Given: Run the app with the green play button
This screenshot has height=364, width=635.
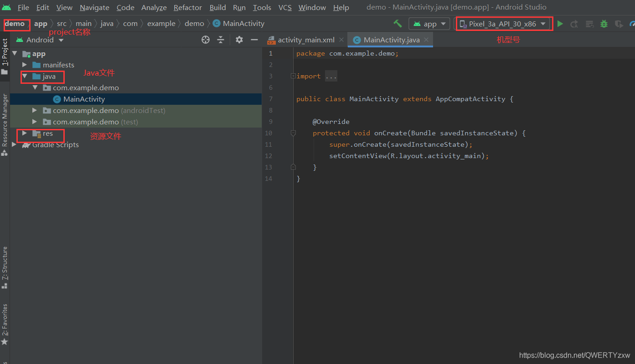Looking at the screenshot, I should pos(560,24).
